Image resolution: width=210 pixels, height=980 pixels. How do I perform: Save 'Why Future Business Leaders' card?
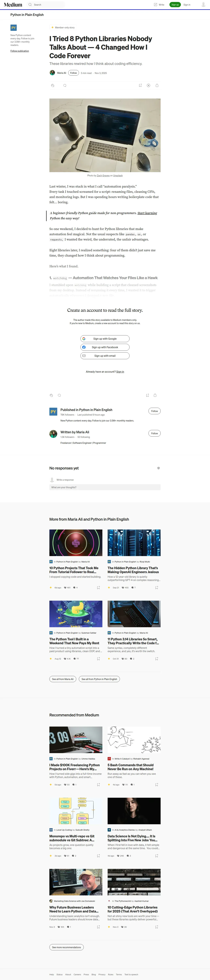coord(98,927)
